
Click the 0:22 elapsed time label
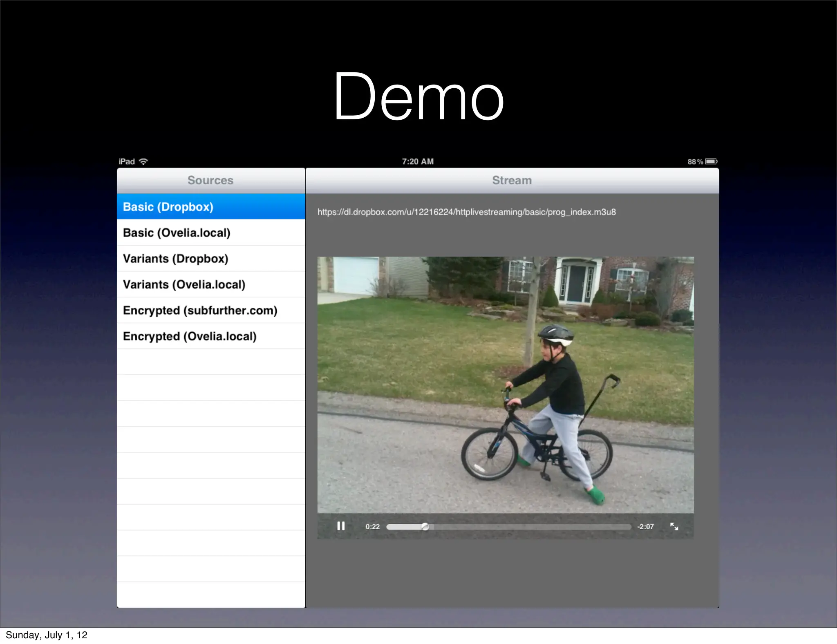[x=372, y=527]
